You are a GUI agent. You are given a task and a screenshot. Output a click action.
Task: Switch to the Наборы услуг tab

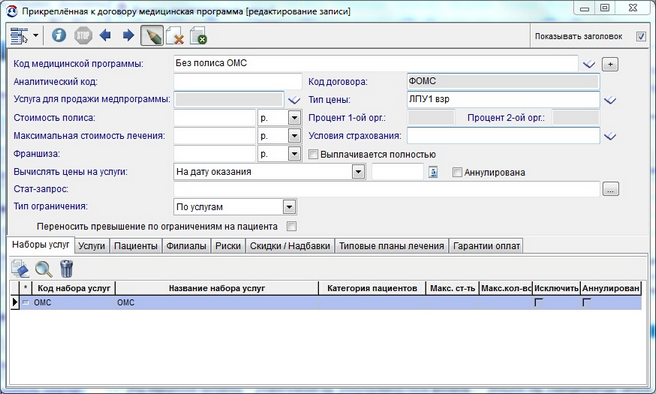[x=41, y=245]
